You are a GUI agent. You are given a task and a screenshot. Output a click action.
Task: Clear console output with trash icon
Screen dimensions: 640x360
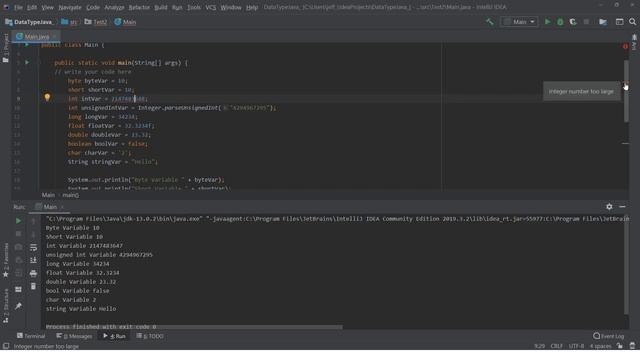point(33,287)
